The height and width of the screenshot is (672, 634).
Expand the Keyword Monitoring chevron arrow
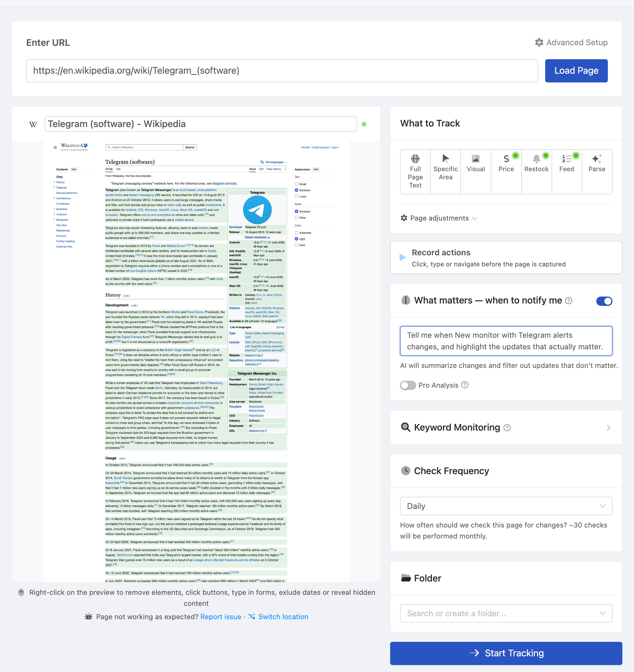[x=608, y=428]
